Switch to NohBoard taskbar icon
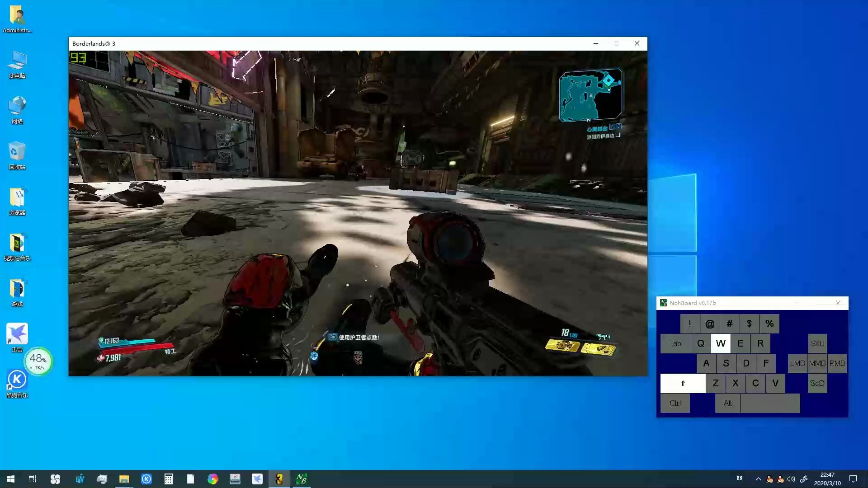The width and height of the screenshot is (868, 488). [302, 479]
